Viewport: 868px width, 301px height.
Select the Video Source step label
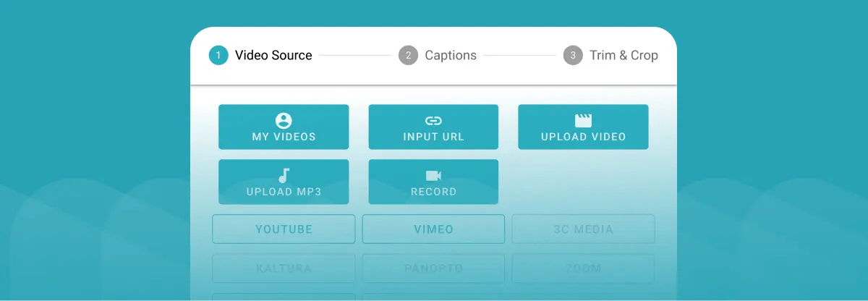point(273,56)
